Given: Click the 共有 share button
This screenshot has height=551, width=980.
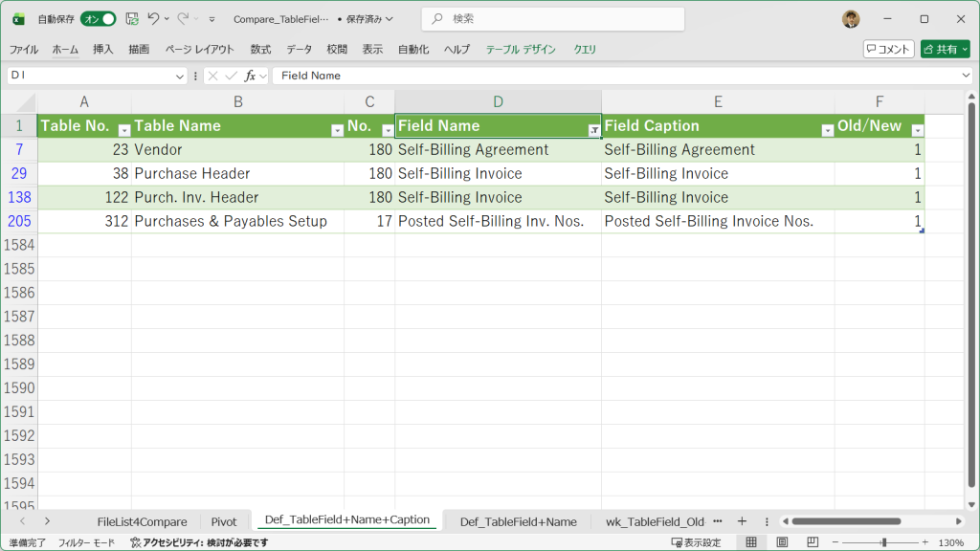Looking at the screenshot, I should pos(945,49).
